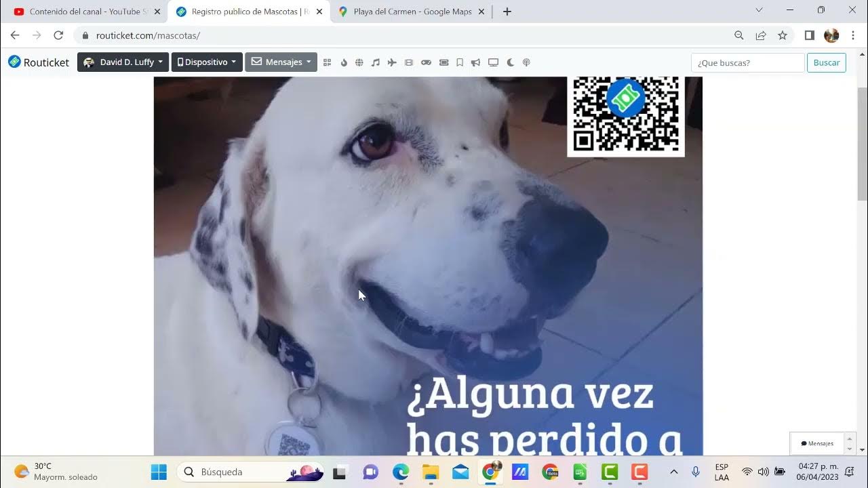Open the Dispositivo dropdown menu

pyautogui.click(x=207, y=62)
